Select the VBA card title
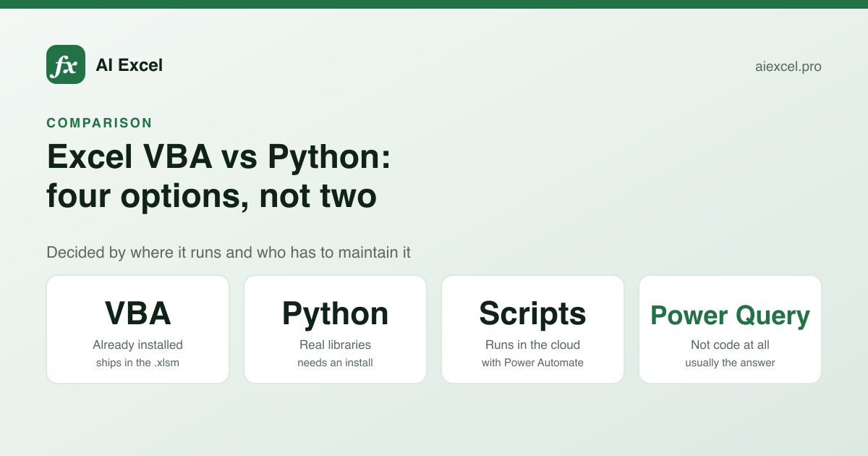868x456 pixels. coord(137,313)
